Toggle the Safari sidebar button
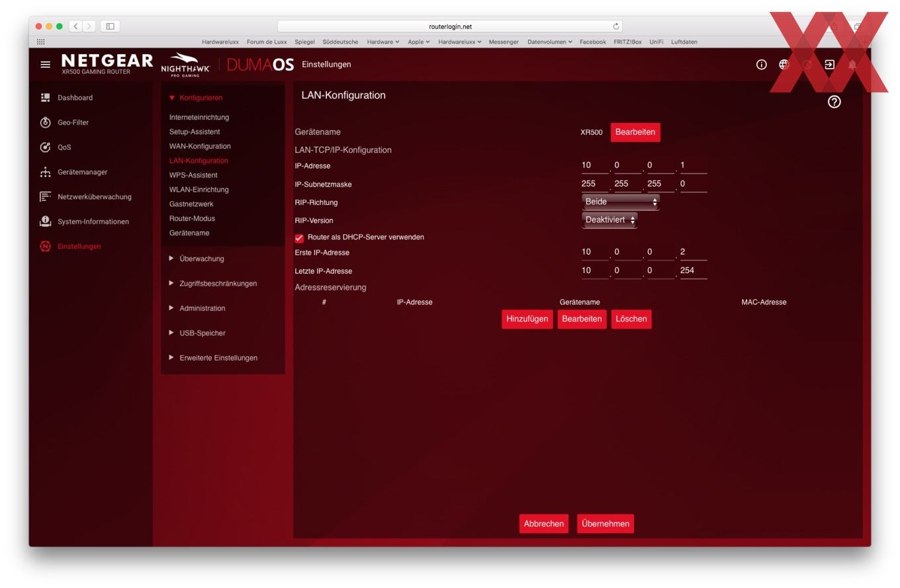Viewport: 900px width, 588px height. 110,26
